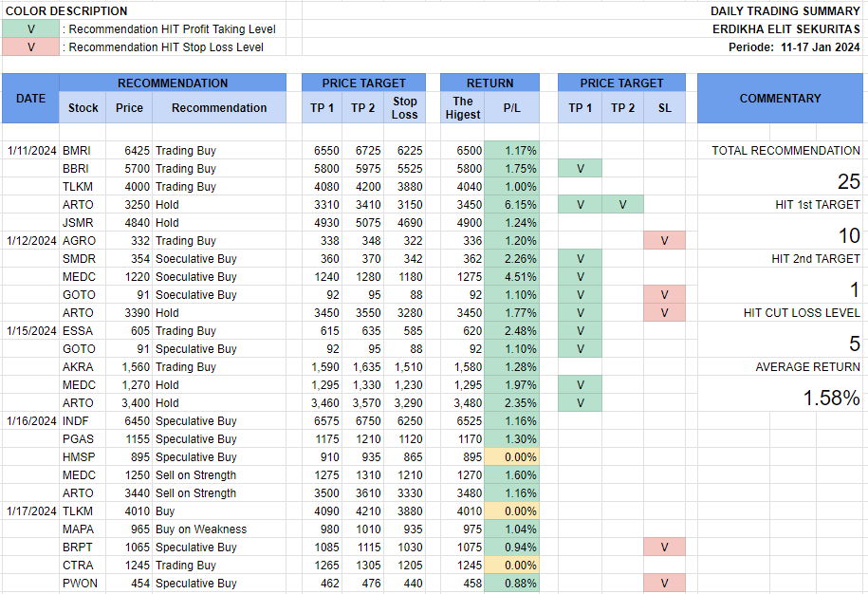Click the HIT 1st TARGET value 10
The width and height of the screenshot is (868, 594).
[848, 236]
